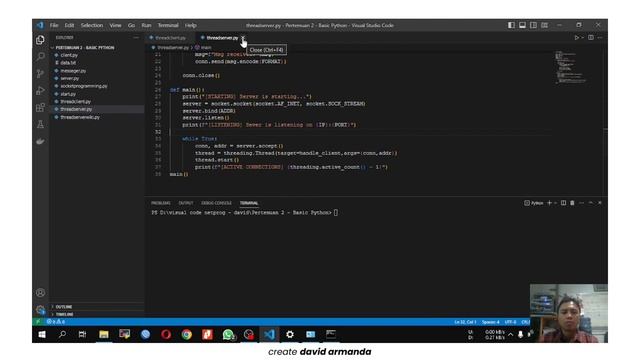Click remote window indicator in status bar
The height and width of the screenshot is (360, 640).
tap(38, 322)
